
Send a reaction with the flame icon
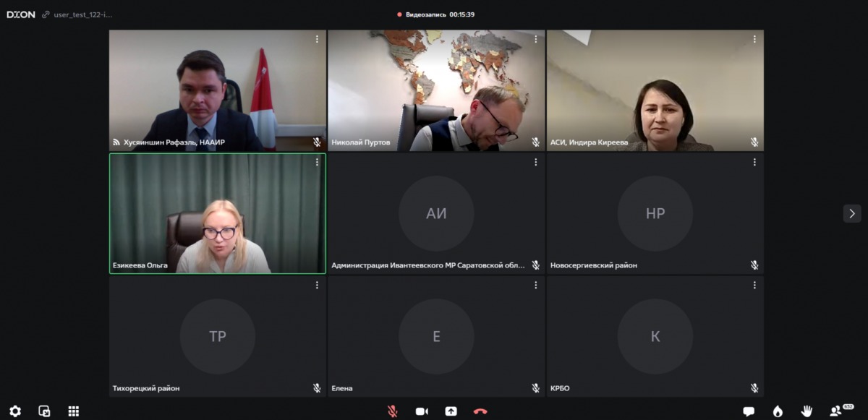coord(778,411)
